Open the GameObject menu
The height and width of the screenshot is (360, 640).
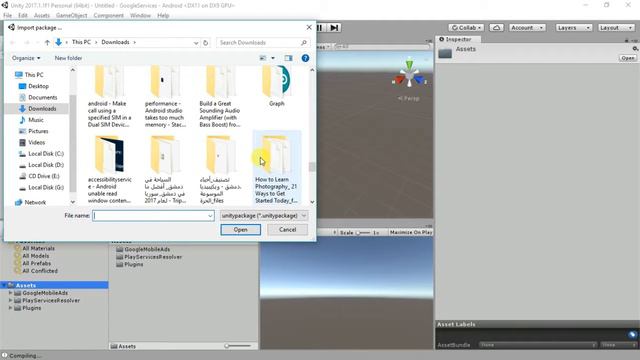click(71, 16)
